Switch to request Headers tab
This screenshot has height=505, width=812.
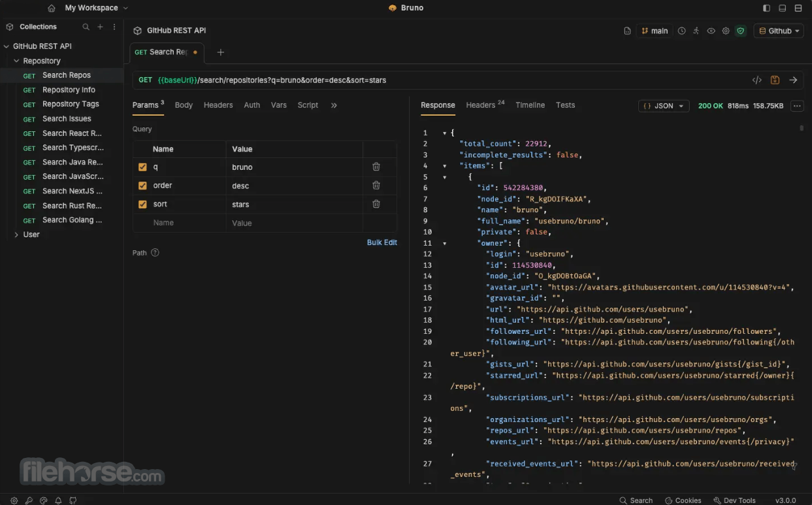(x=218, y=105)
